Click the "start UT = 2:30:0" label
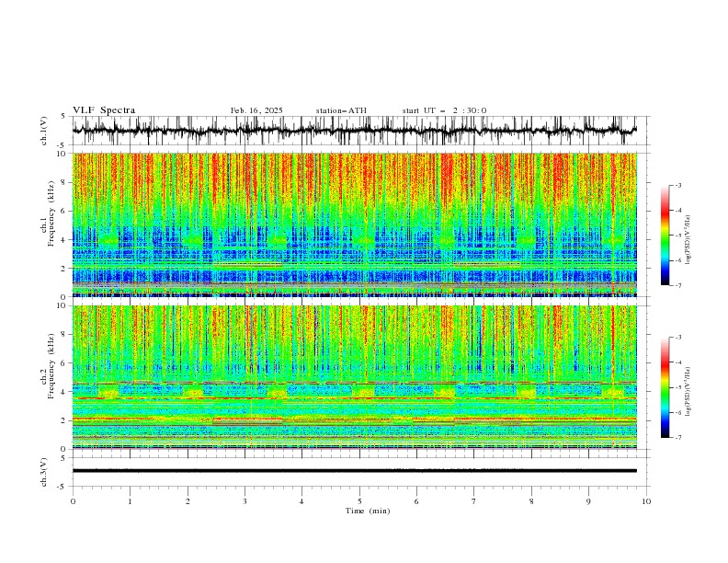 click(444, 110)
